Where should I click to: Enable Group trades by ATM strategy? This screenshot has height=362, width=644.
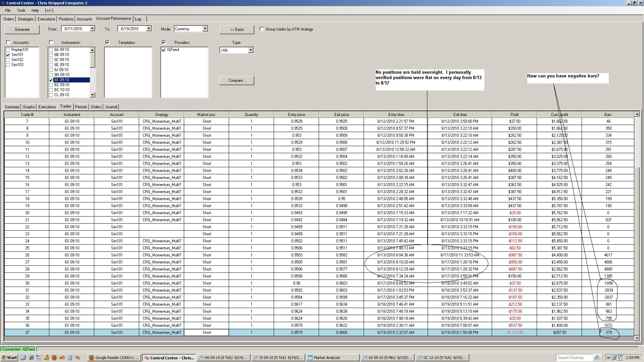tap(262, 29)
